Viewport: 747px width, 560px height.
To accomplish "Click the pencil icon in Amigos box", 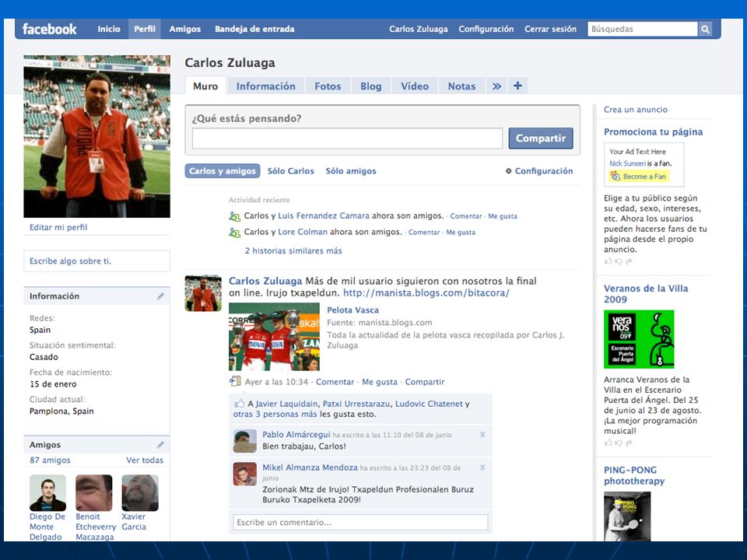I will (x=160, y=445).
